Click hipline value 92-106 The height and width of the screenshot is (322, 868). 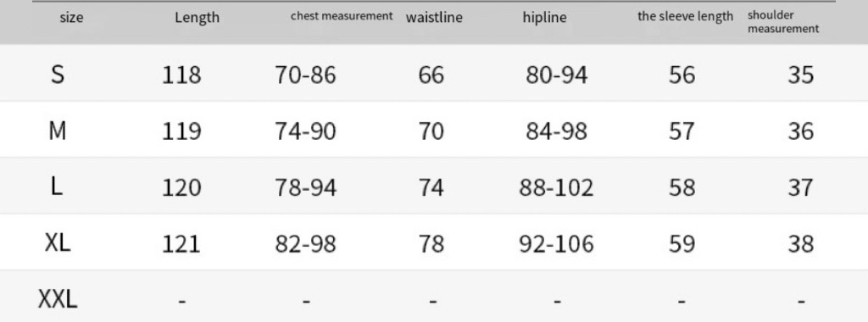[x=556, y=244]
